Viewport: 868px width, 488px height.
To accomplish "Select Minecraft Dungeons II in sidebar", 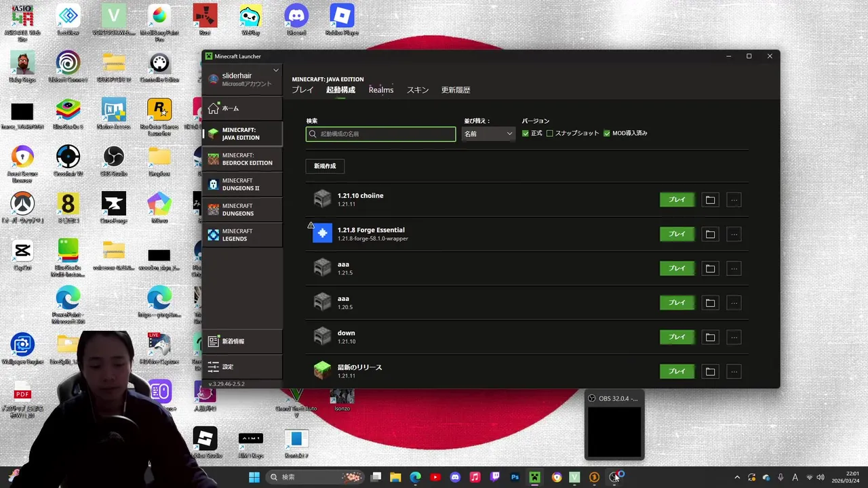I will coord(242,184).
